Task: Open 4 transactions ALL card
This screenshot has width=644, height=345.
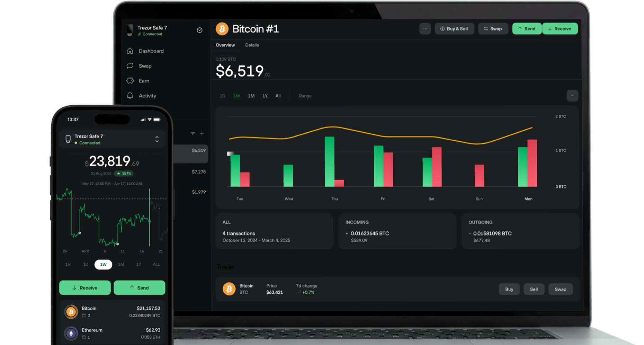Action: [274, 231]
